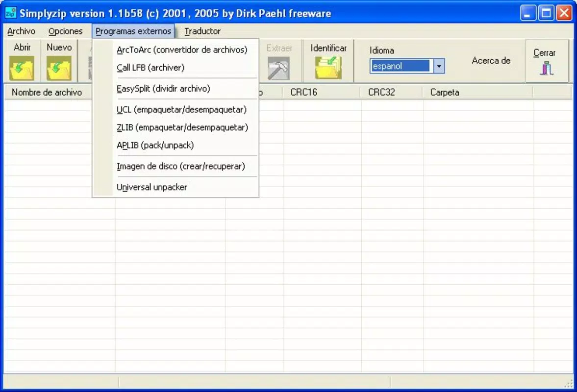
Task: Open the Archivo menu
Action: pyautogui.click(x=22, y=31)
